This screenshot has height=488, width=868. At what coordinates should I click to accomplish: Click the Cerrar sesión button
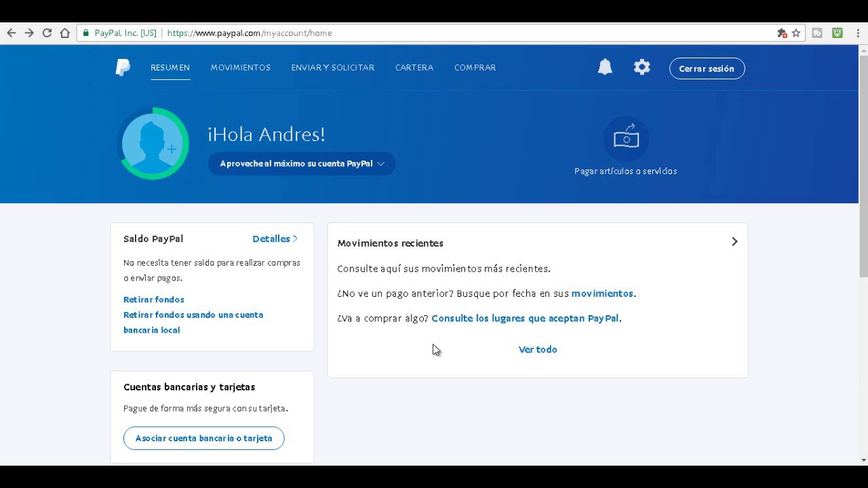(x=707, y=68)
